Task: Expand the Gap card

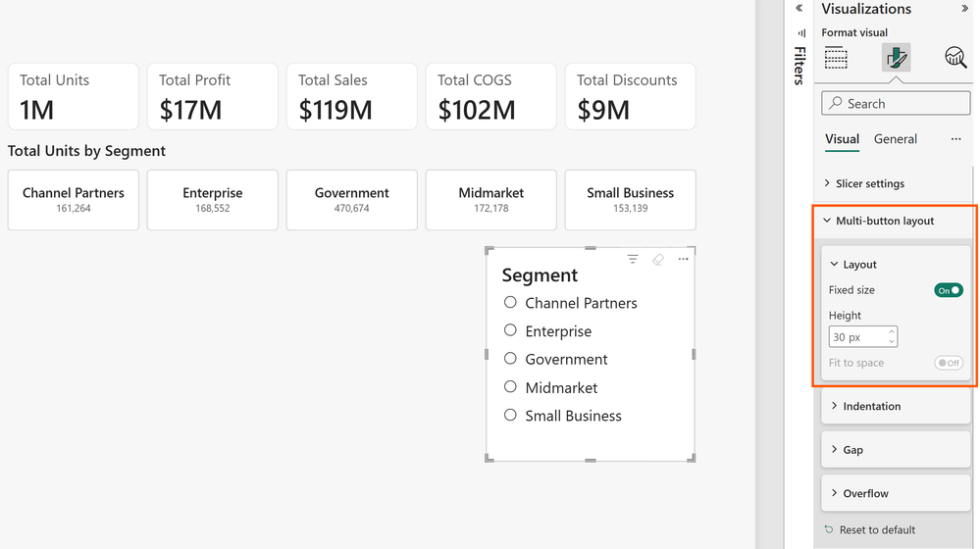Action: coord(896,450)
